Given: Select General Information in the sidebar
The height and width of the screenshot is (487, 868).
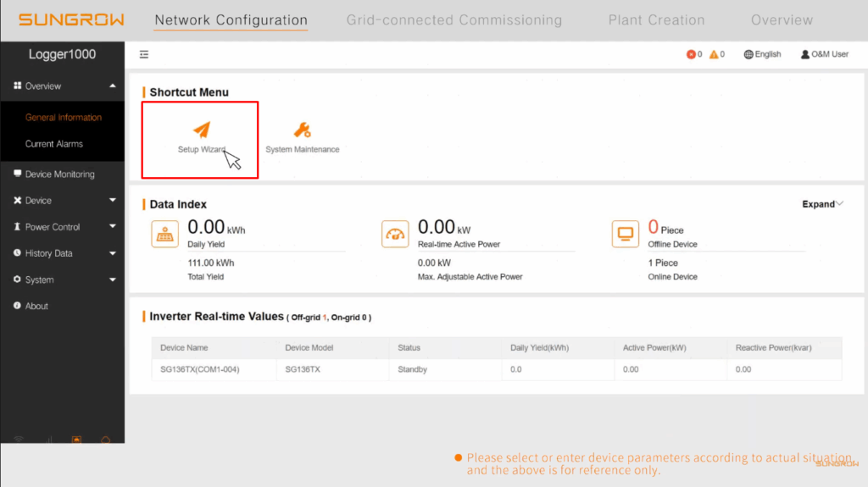Looking at the screenshot, I should (64, 118).
